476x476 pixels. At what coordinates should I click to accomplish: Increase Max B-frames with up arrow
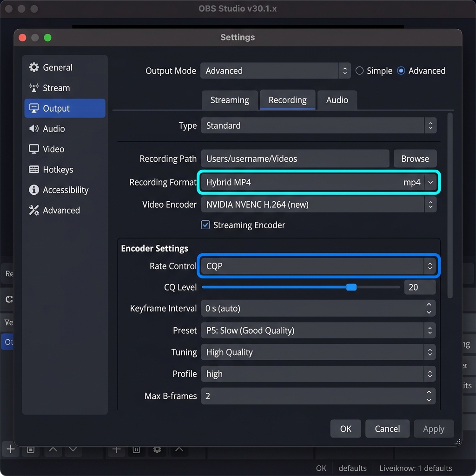click(429, 392)
